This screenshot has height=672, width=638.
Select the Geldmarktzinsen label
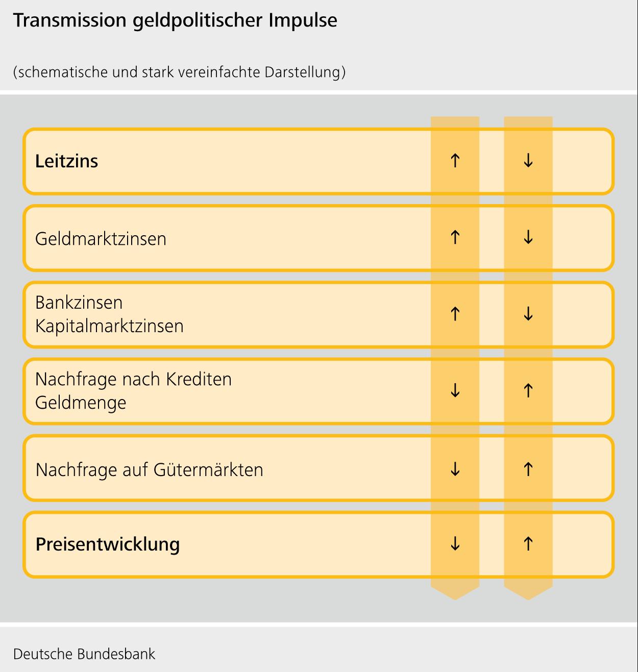(x=101, y=239)
